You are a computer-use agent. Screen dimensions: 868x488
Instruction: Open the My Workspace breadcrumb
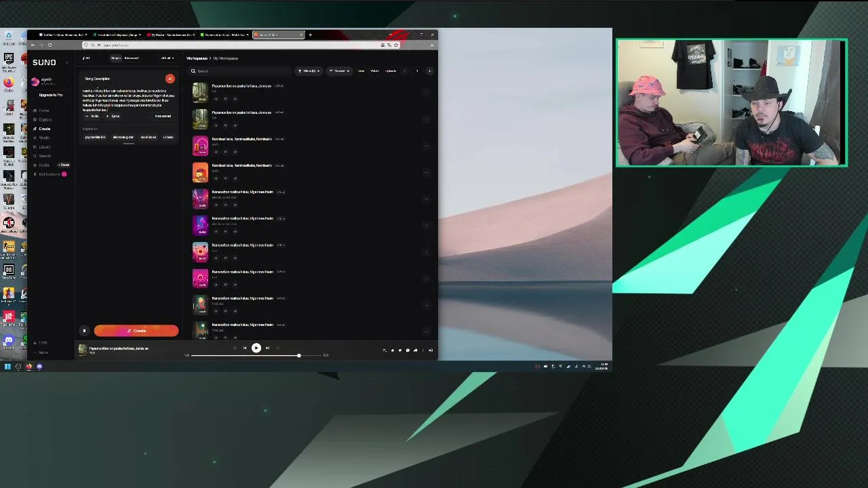click(226, 58)
